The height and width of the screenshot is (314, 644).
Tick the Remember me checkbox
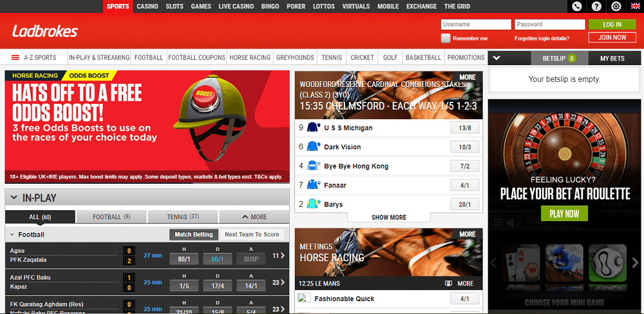click(x=446, y=38)
